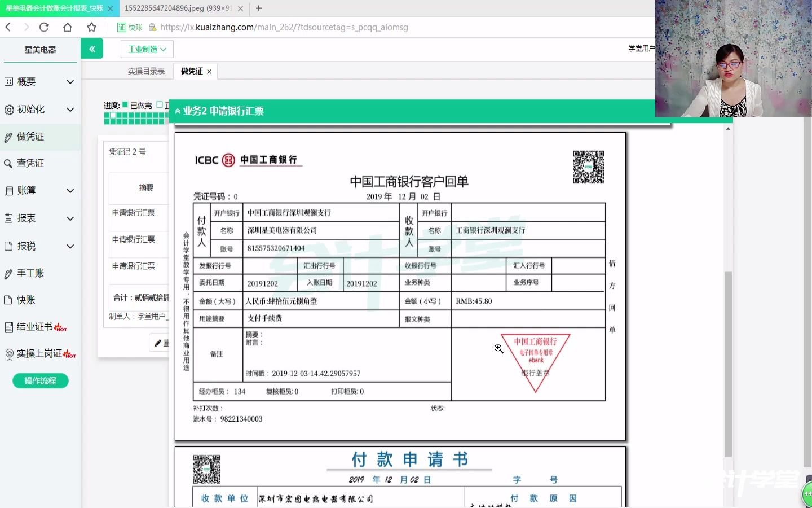Click the 实操上岗证 badge icon
This screenshot has height=508, width=812.
click(8, 354)
